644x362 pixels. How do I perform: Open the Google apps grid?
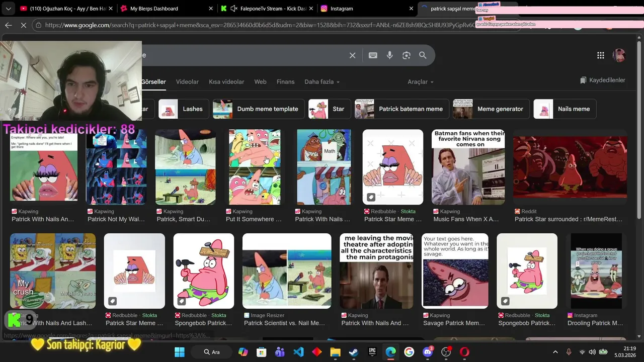601,55
